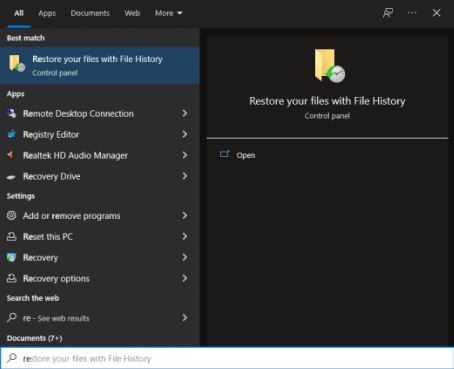The image size is (454, 369).
Task: Select Restore your files with File History result
Action: (x=100, y=65)
